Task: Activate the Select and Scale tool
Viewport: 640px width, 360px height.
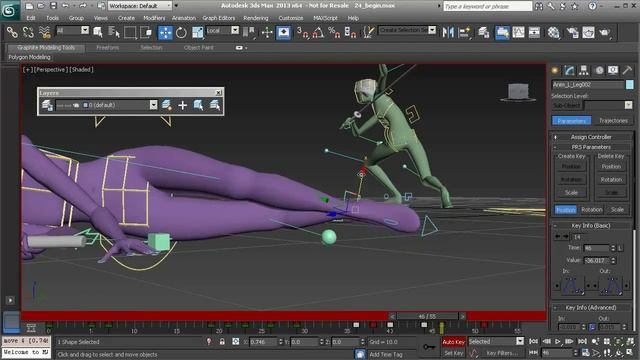Action: point(198,32)
